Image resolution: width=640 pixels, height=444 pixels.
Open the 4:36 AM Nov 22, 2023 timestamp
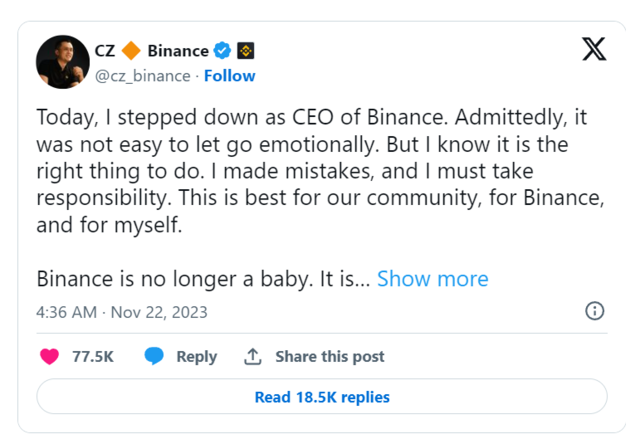point(122,312)
